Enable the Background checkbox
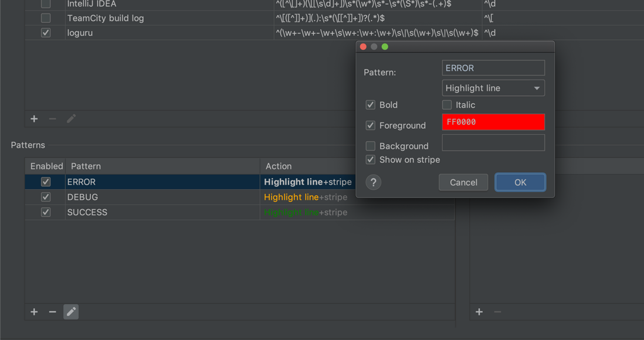 371,146
